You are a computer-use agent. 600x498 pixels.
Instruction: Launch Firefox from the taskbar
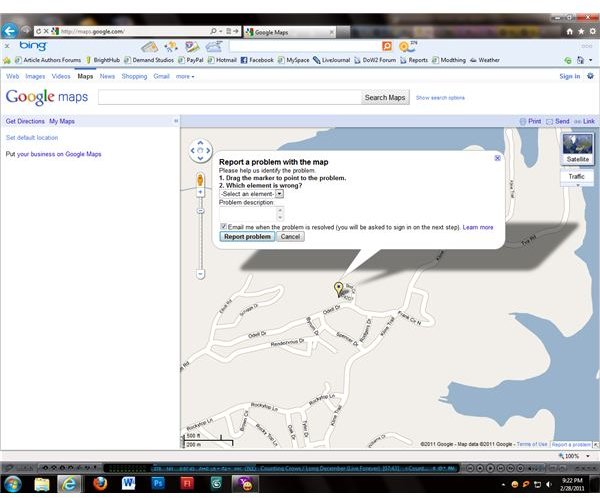pyautogui.click(x=100, y=484)
